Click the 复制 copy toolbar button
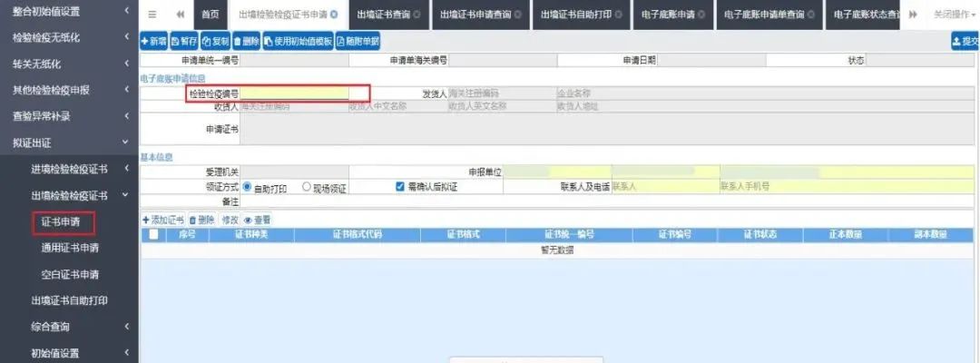Image resolution: width=980 pixels, height=363 pixels. click(x=216, y=41)
